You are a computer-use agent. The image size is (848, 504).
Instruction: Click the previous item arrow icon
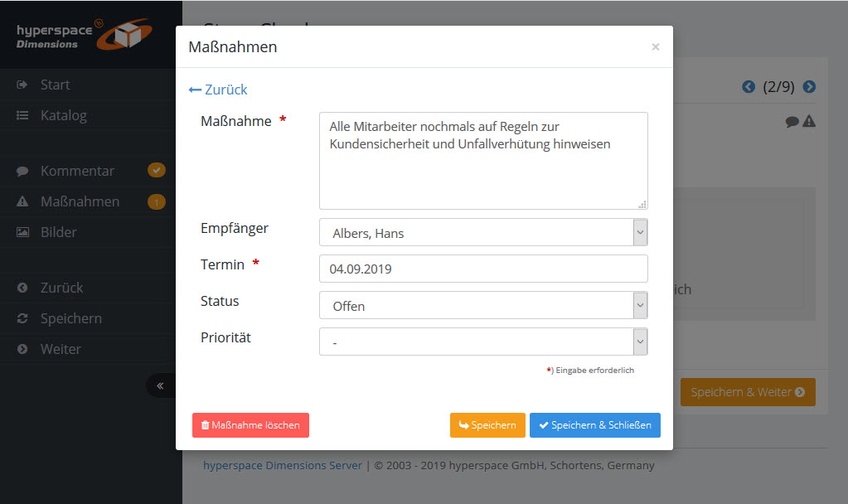[x=749, y=87]
